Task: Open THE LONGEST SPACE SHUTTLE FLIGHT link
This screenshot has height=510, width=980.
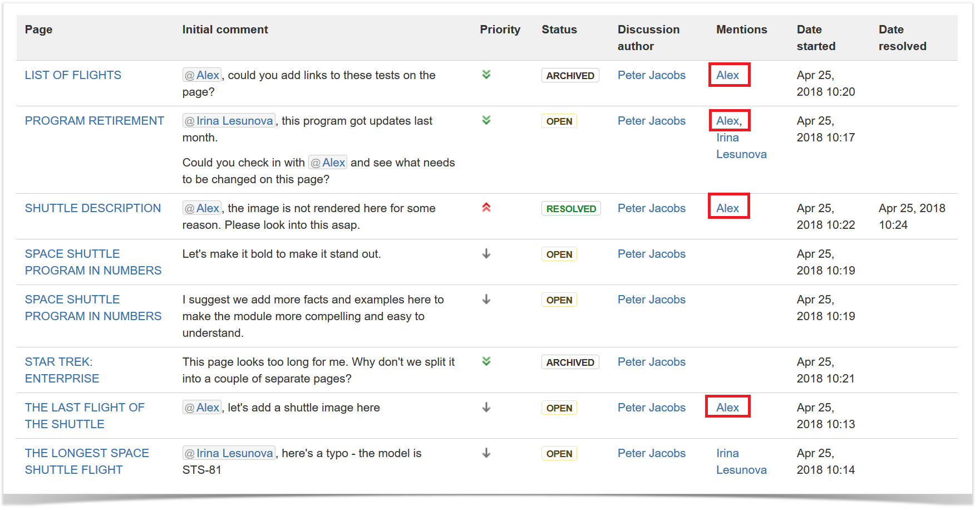Action: (87, 462)
